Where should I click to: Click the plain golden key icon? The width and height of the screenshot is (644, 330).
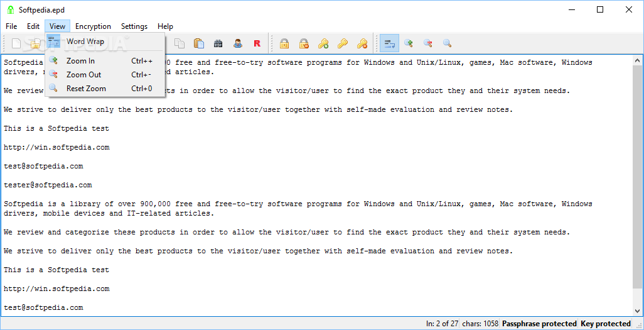(x=343, y=43)
